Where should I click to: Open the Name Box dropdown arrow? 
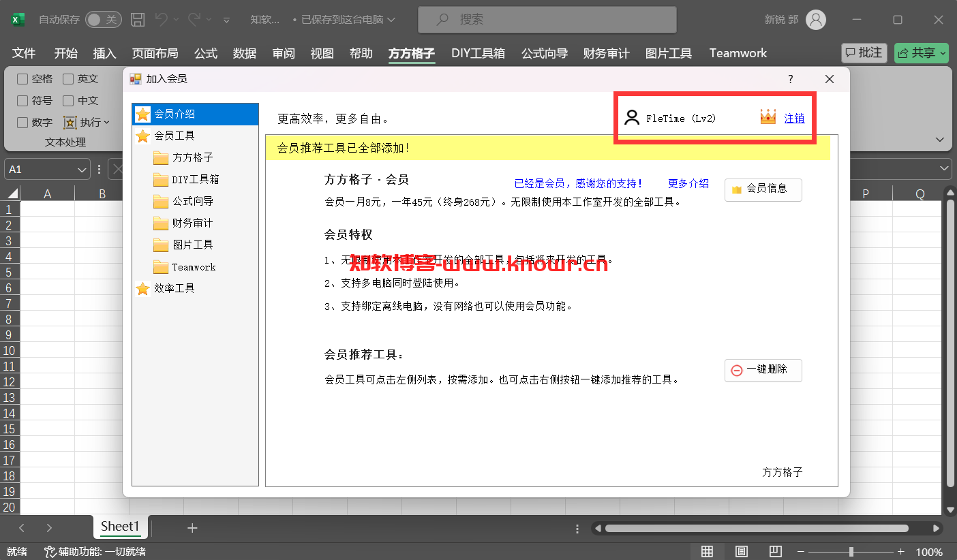[x=82, y=170]
